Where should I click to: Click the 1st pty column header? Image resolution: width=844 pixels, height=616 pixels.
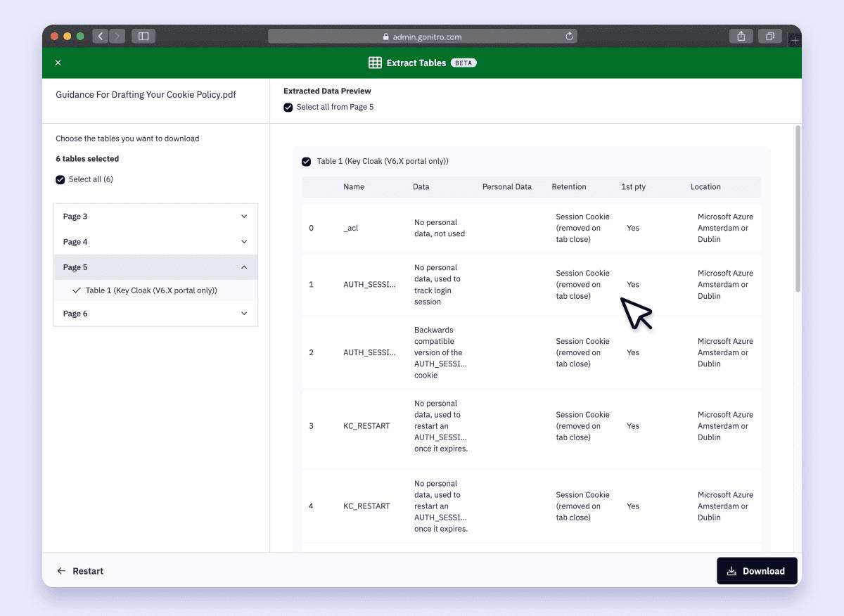[634, 187]
